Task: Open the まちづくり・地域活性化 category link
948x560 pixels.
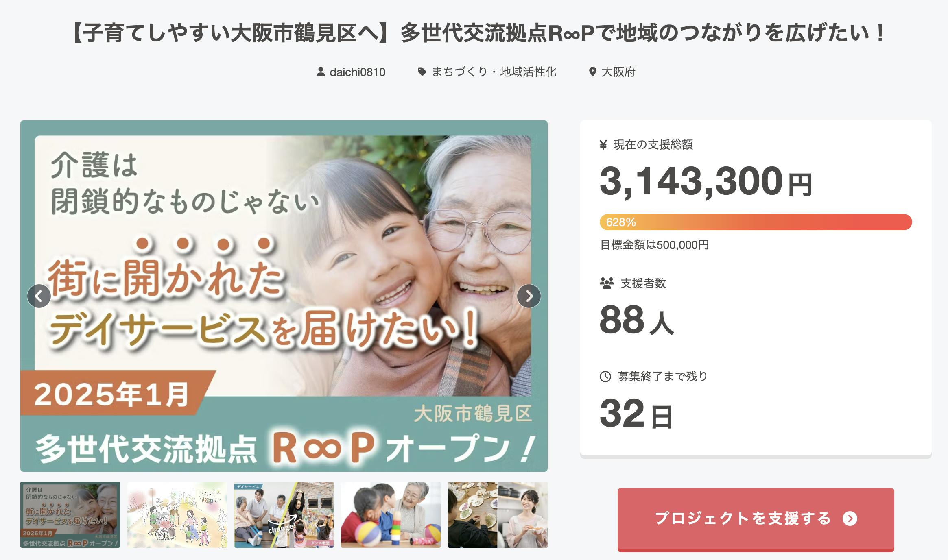Action: (x=494, y=72)
